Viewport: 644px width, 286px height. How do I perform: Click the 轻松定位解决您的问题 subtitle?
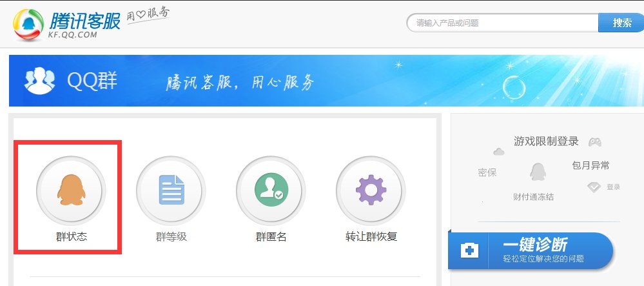[543, 259]
